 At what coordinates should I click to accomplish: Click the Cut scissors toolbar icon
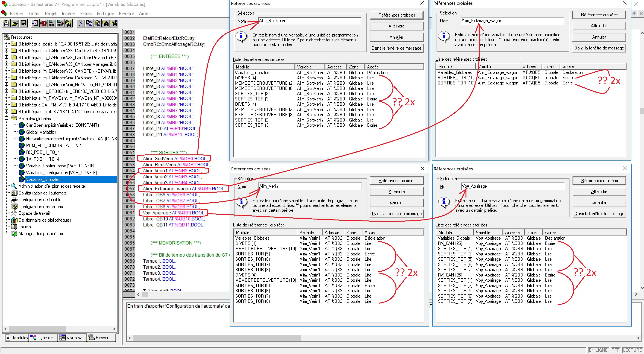[80, 23]
